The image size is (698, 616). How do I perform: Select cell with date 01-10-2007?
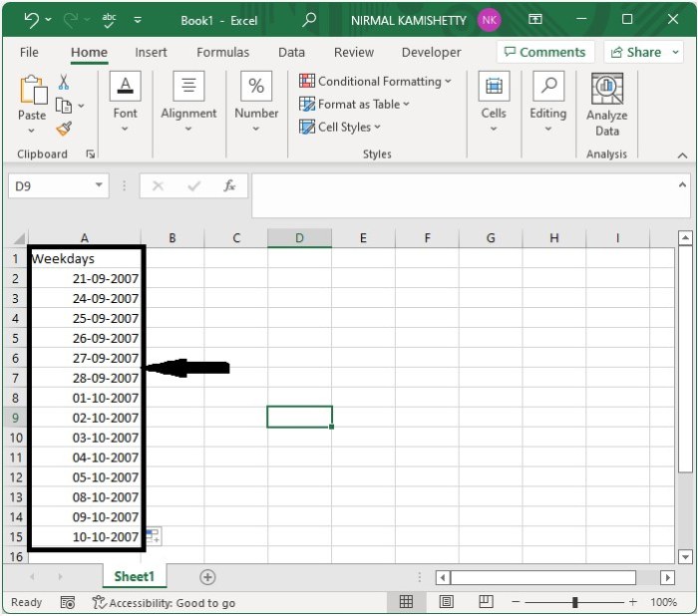pyautogui.click(x=85, y=398)
